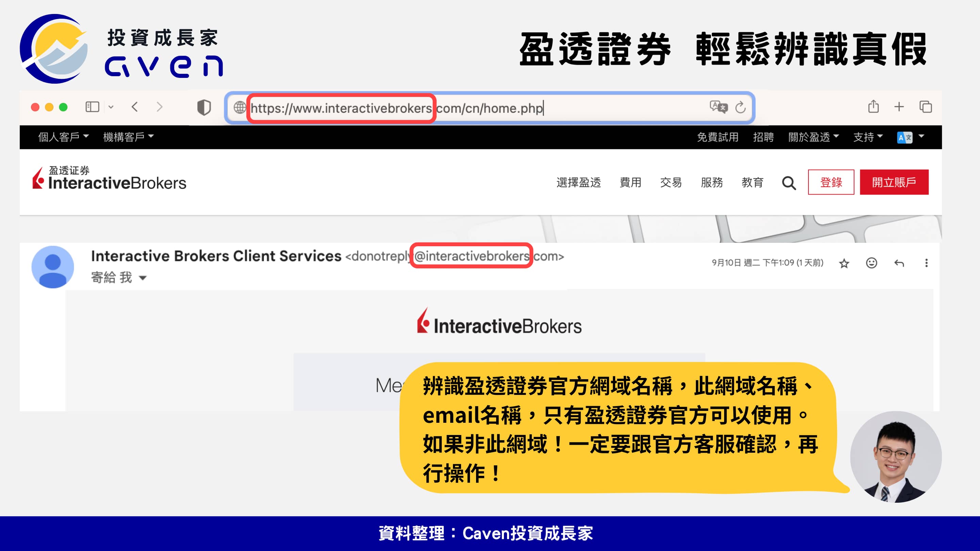Open the translate page icon in address bar

point(718,107)
